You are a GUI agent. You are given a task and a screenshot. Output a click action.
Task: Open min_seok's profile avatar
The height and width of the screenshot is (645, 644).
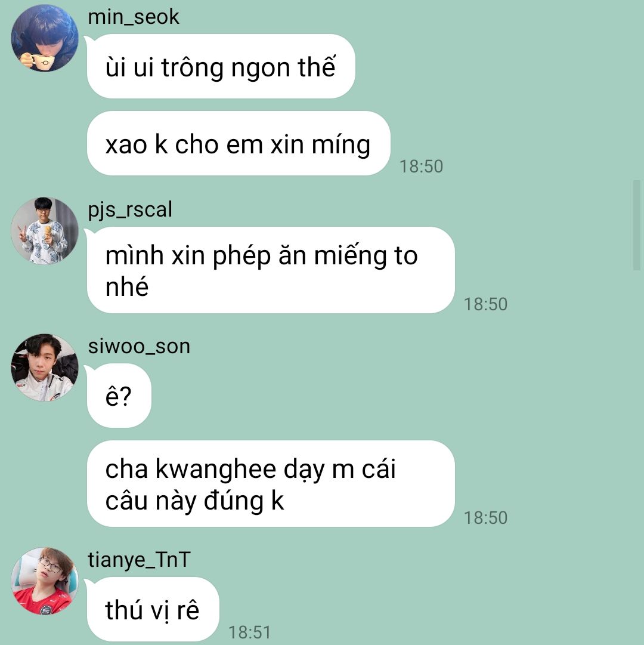pos(44,38)
